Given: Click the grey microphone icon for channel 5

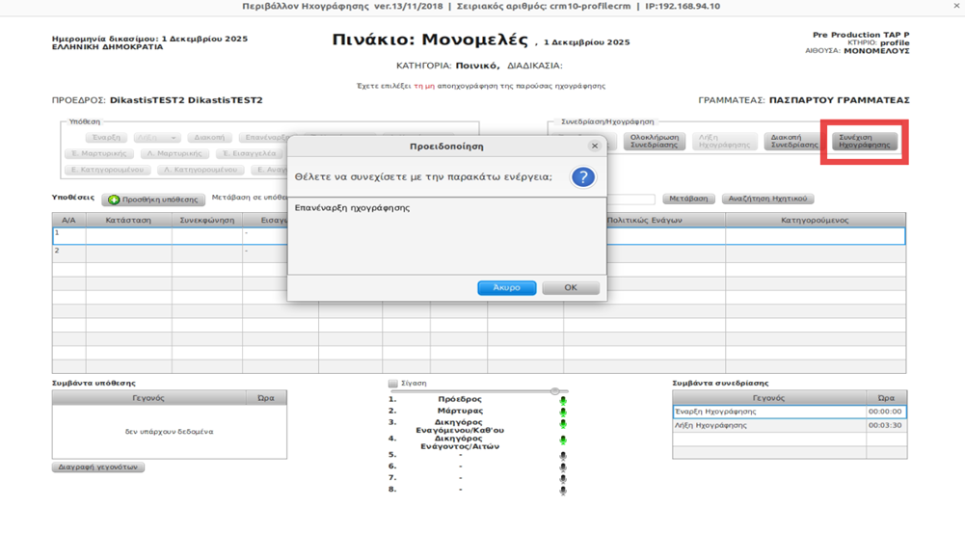Looking at the screenshot, I should tap(563, 456).
